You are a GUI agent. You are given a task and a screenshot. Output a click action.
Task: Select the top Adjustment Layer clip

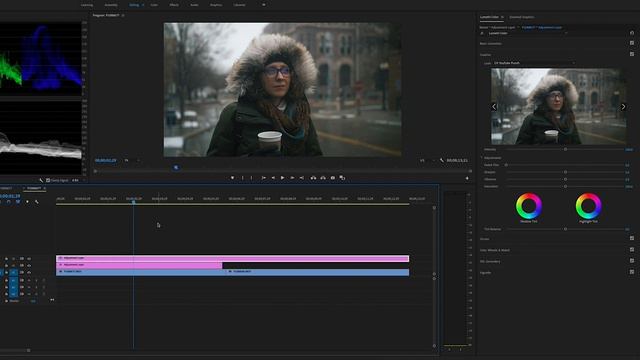232,258
